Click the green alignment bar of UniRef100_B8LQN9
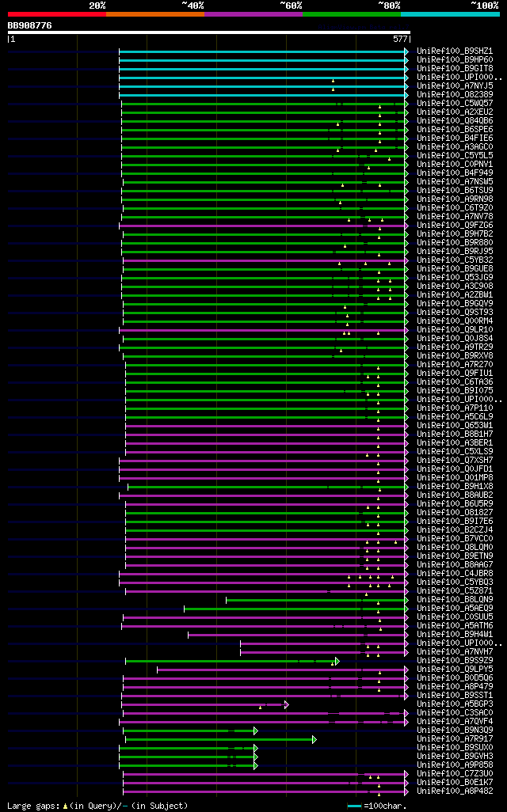Viewport: 507px width, 812px height. coord(317,600)
